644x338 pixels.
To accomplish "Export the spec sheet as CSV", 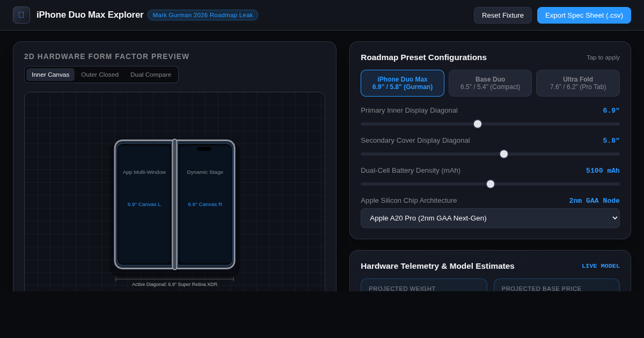I will pyautogui.click(x=584, y=15).
